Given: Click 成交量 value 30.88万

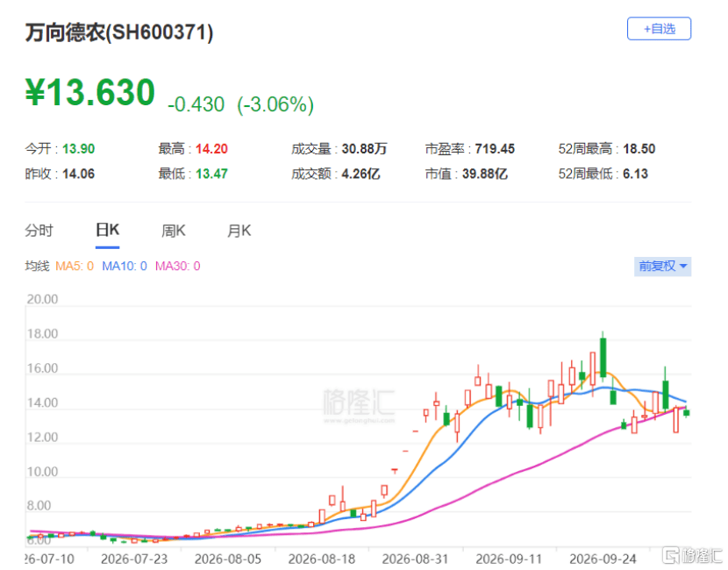Looking at the screenshot, I should (x=365, y=149).
